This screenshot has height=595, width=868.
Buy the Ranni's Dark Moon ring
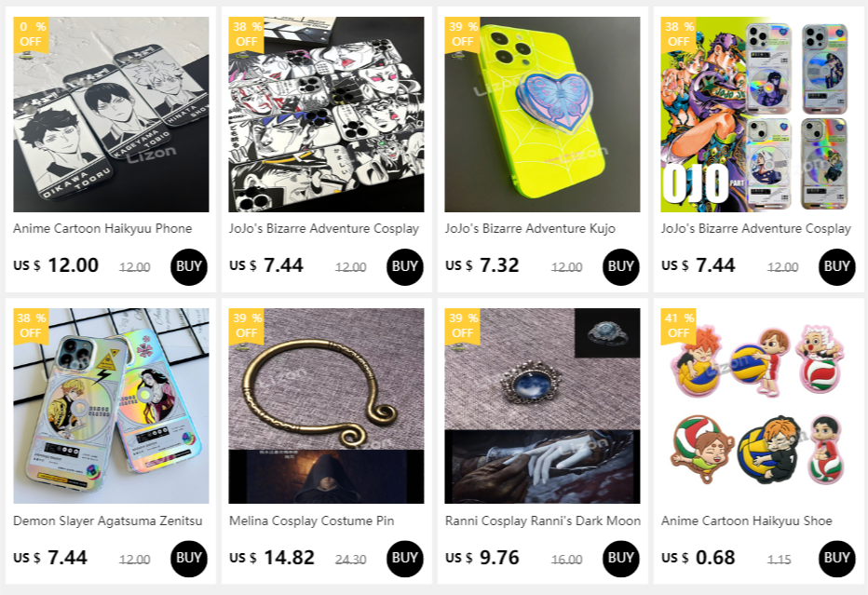coord(620,559)
